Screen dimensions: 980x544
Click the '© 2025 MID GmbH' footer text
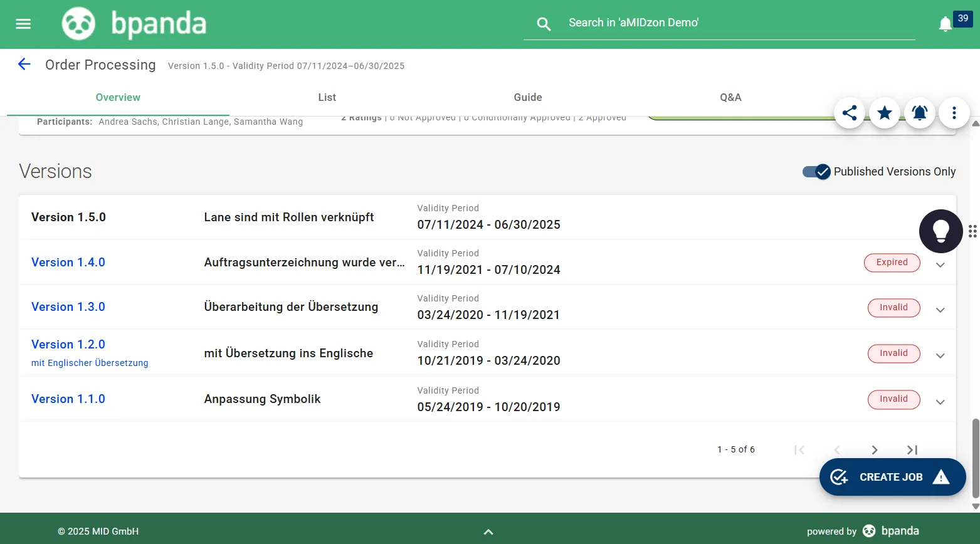pyautogui.click(x=98, y=531)
